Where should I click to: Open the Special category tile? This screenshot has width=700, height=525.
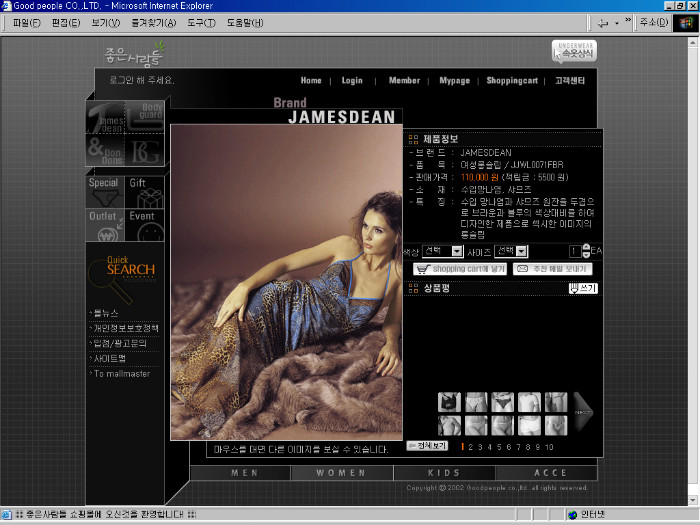(x=105, y=192)
